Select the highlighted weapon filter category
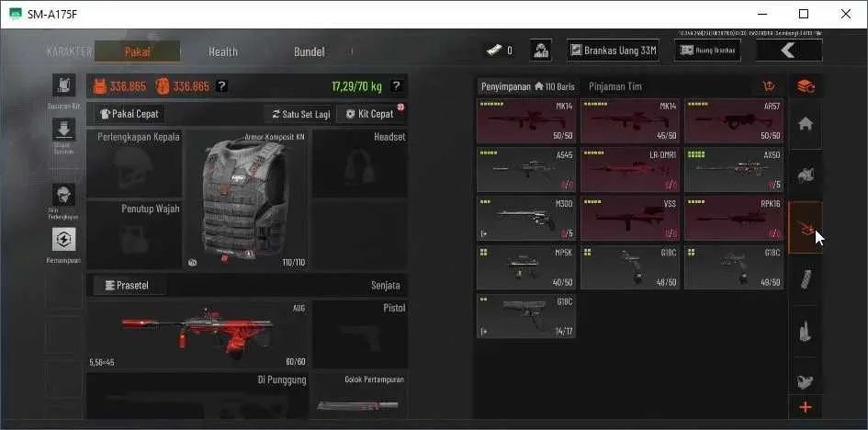The image size is (868, 430). 806,228
